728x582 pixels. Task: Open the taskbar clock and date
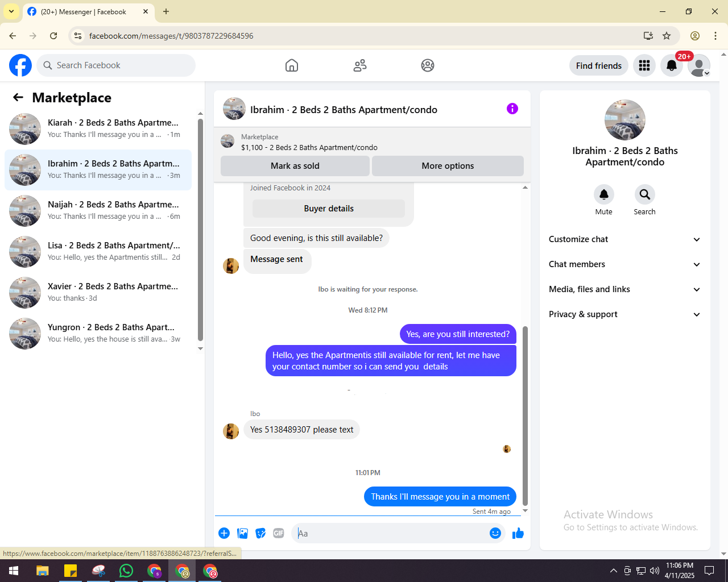click(680, 571)
